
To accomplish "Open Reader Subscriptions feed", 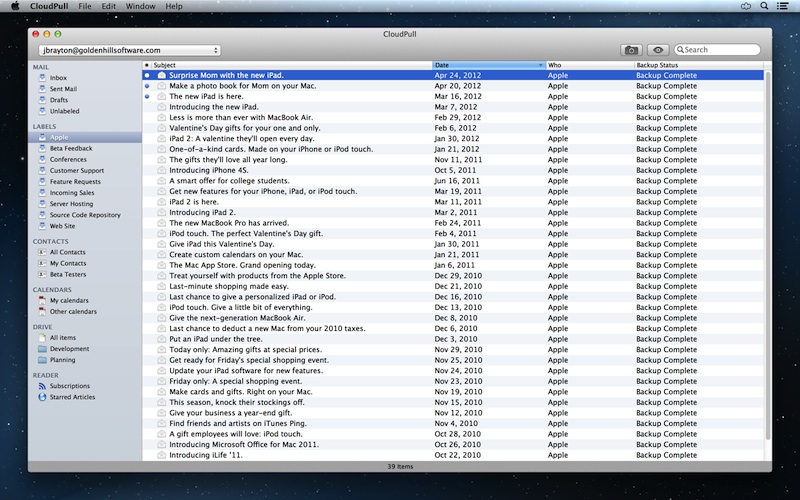I will click(x=69, y=386).
